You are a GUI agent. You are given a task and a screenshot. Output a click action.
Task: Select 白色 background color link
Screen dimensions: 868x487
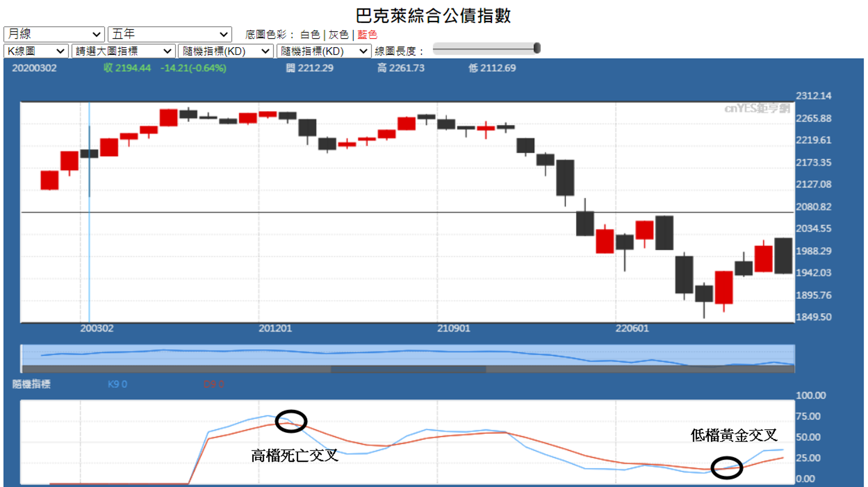pos(310,35)
